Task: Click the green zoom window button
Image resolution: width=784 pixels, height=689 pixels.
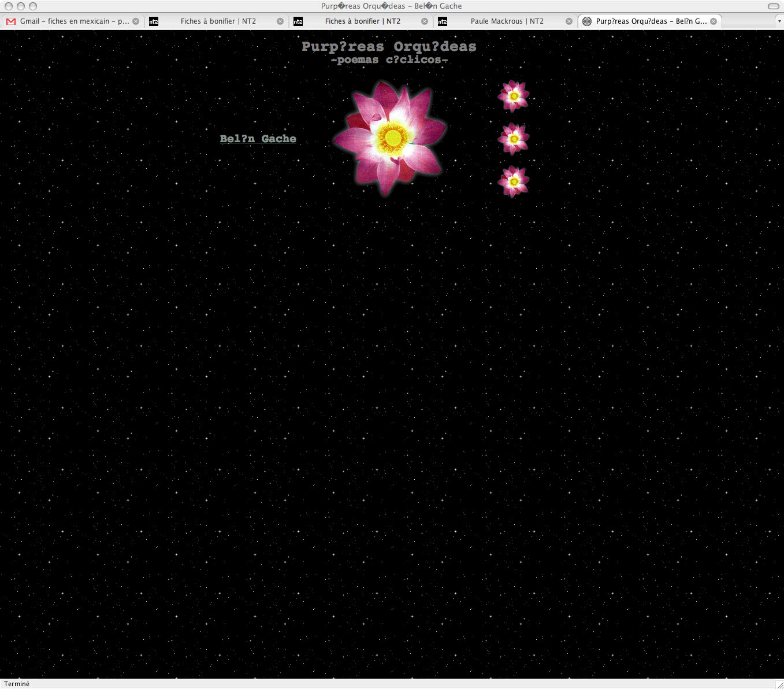Action: pos(33,6)
